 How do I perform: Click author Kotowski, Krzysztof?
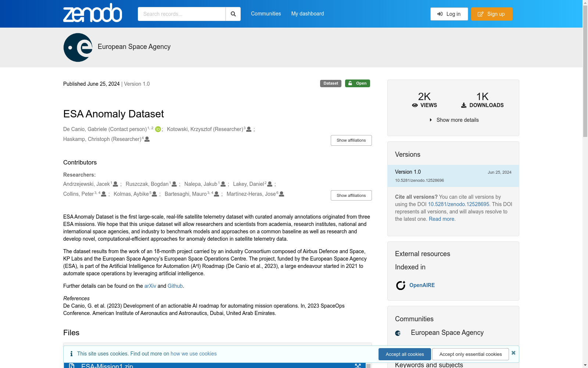pos(205,129)
